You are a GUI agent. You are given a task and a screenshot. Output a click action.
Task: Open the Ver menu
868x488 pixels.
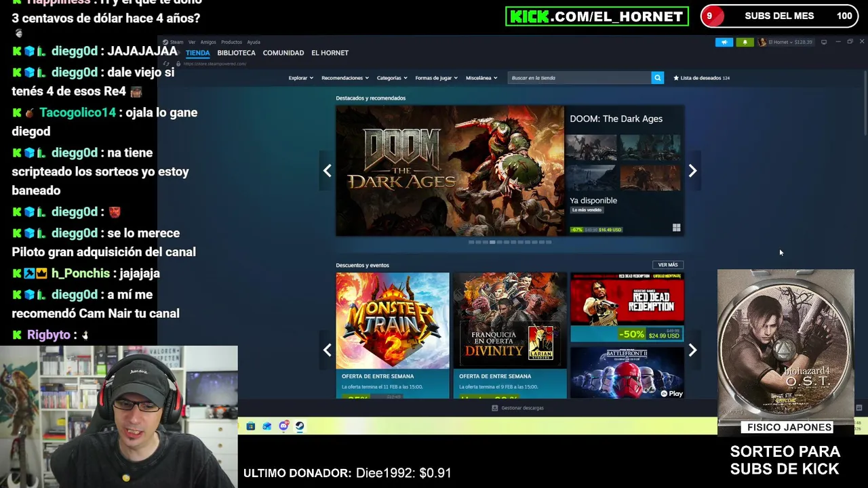click(x=192, y=42)
